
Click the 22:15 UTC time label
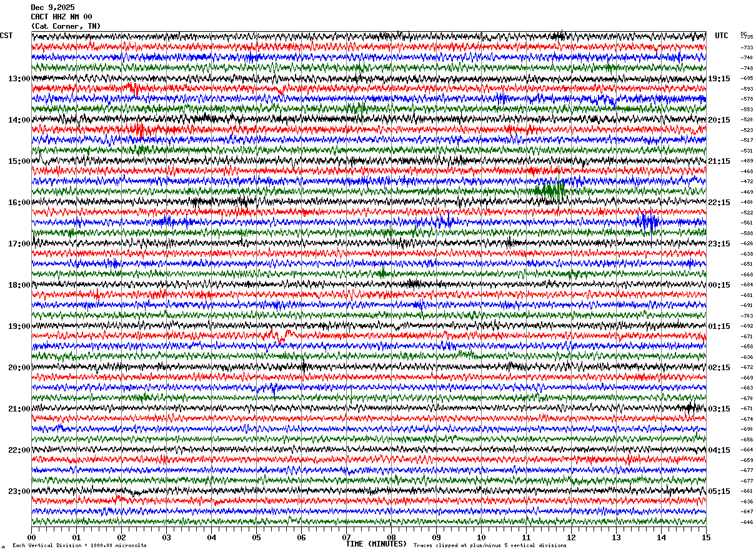click(719, 203)
